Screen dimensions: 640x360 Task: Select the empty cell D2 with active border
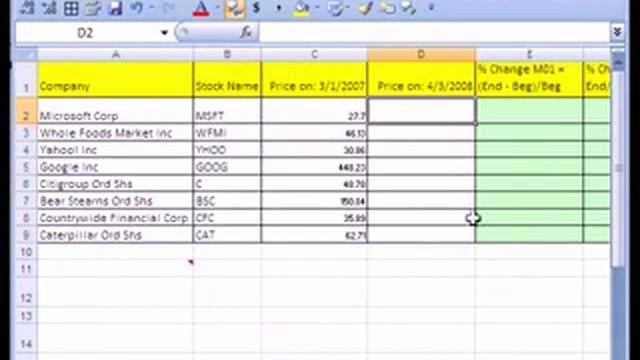pos(421,111)
